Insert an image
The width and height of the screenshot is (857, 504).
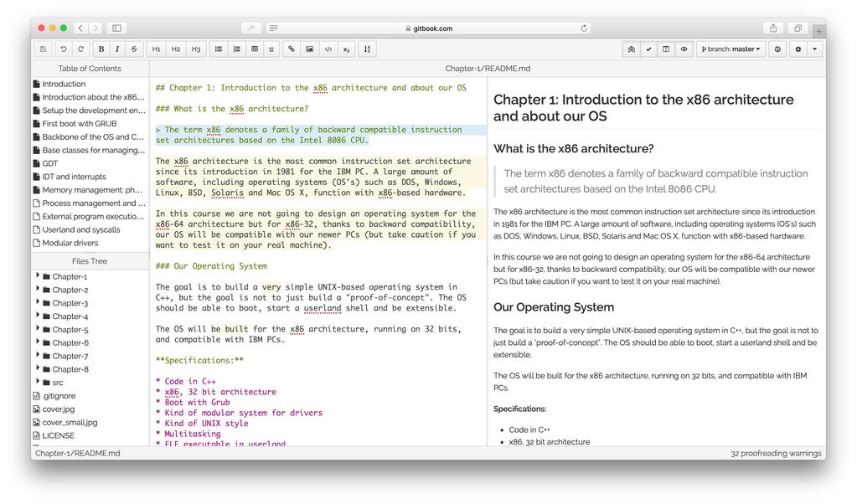(309, 49)
